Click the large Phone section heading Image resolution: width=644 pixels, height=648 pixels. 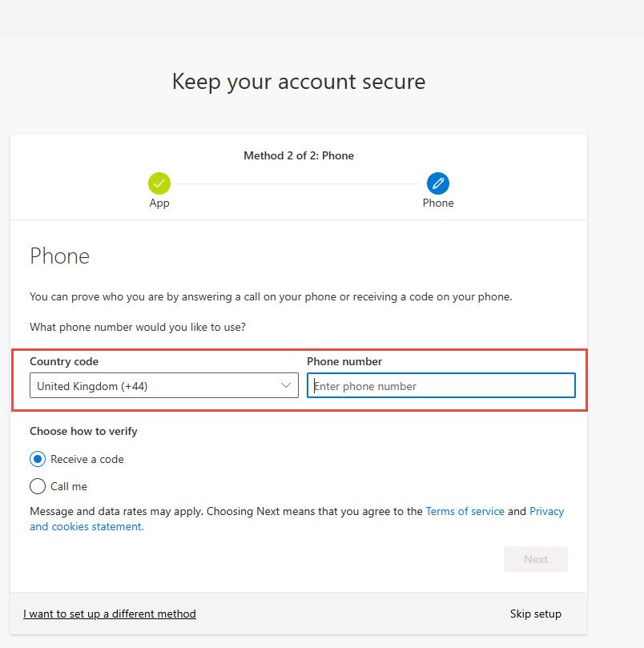click(60, 256)
